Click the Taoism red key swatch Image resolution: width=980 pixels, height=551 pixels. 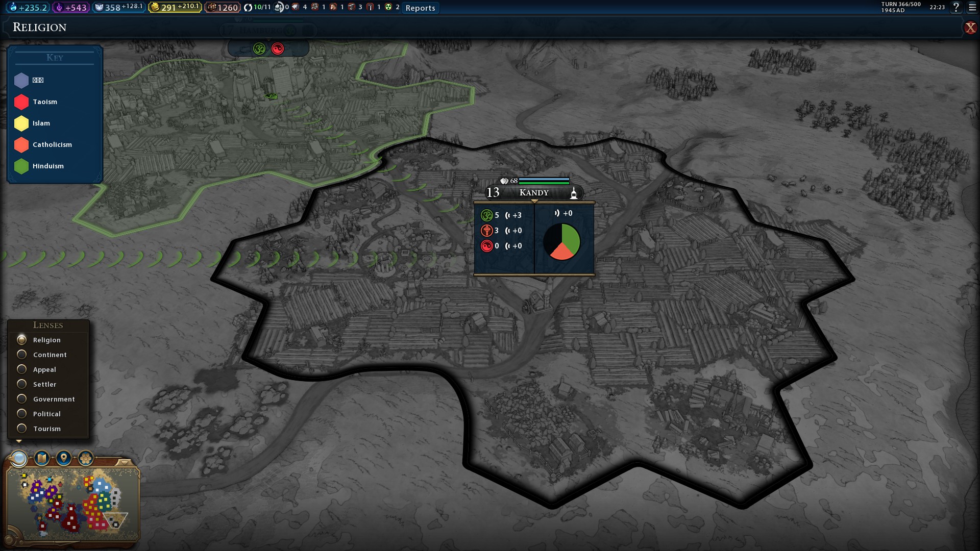[21, 102]
